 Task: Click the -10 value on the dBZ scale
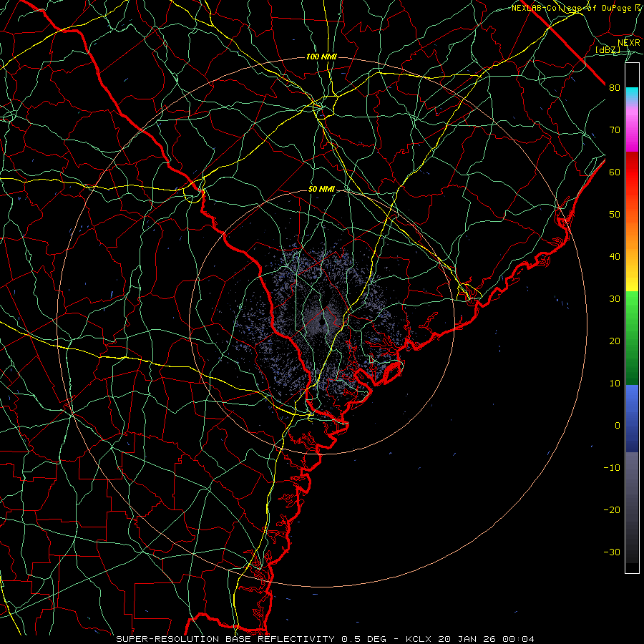tap(612, 468)
